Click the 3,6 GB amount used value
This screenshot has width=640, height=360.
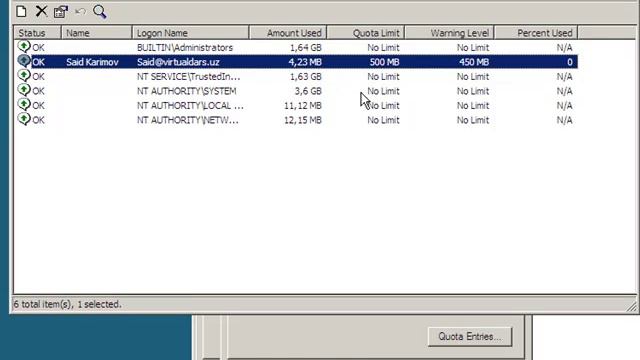[308, 91]
